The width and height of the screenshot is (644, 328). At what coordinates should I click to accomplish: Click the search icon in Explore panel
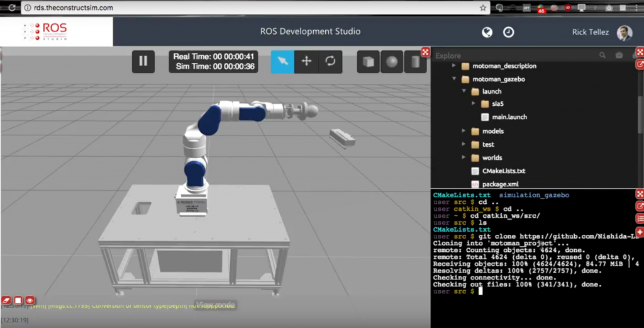602,55
